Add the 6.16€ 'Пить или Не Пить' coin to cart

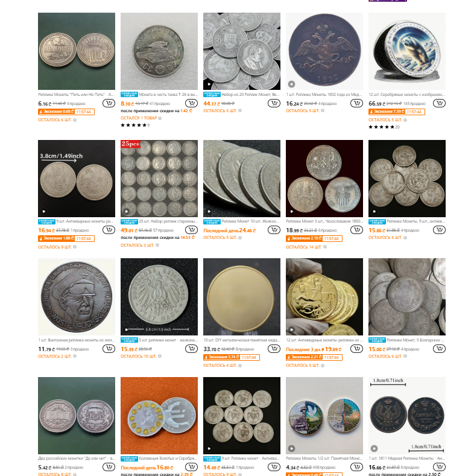(x=109, y=104)
